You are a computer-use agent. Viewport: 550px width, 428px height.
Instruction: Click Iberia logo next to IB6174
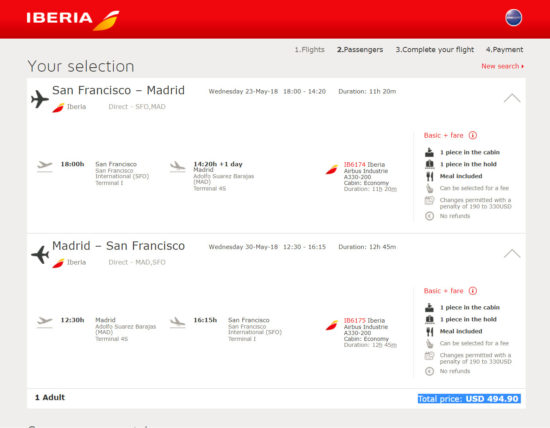[x=331, y=169]
